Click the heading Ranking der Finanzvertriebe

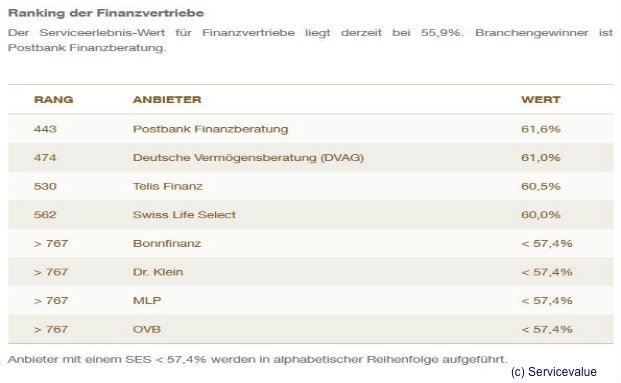(106, 13)
